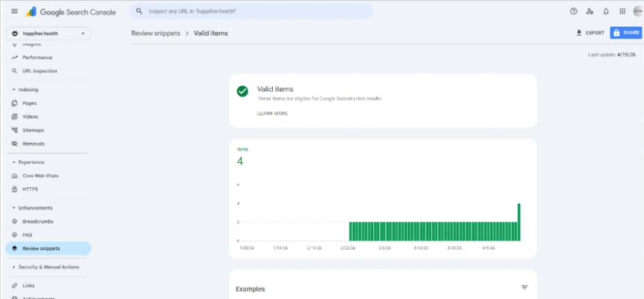Click the SHARE button

click(x=625, y=33)
